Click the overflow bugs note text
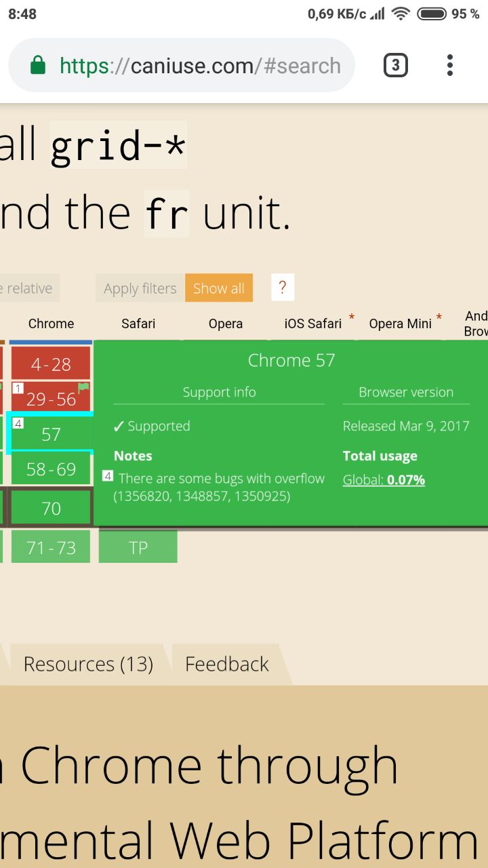The height and width of the screenshot is (868, 488). [219, 488]
